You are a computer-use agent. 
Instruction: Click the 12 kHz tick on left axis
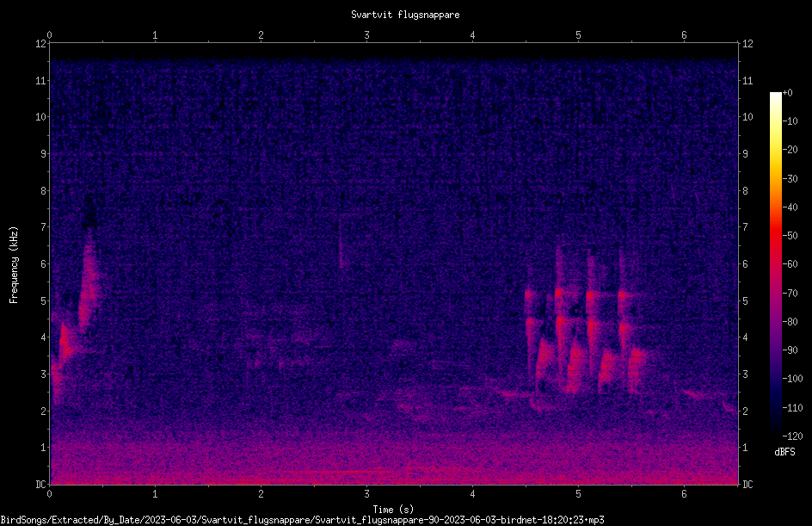click(x=41, y=44)
